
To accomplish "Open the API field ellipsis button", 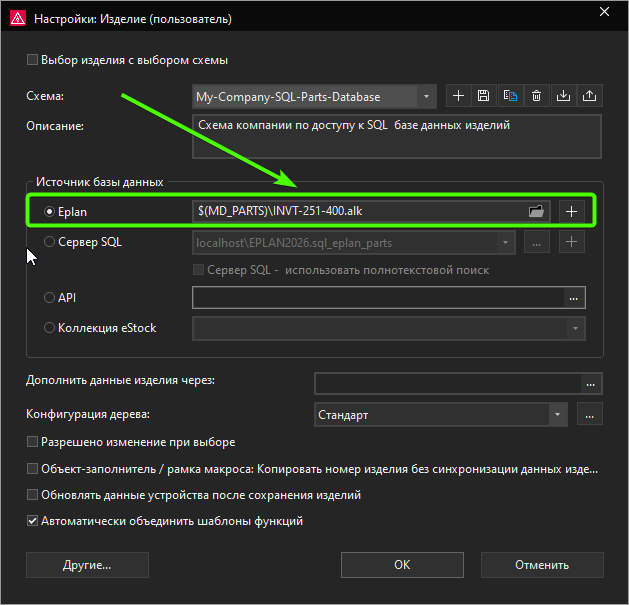I will point(574,298).
